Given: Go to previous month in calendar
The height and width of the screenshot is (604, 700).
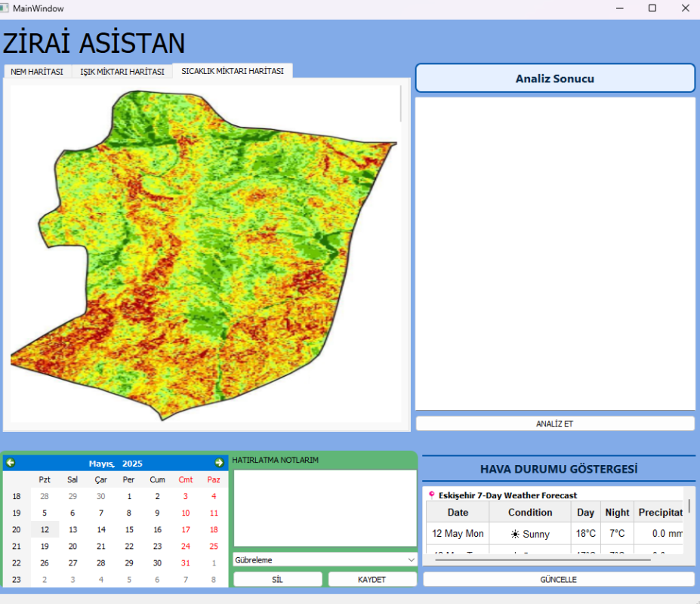Looking at the screenshot, I should 11,463.
